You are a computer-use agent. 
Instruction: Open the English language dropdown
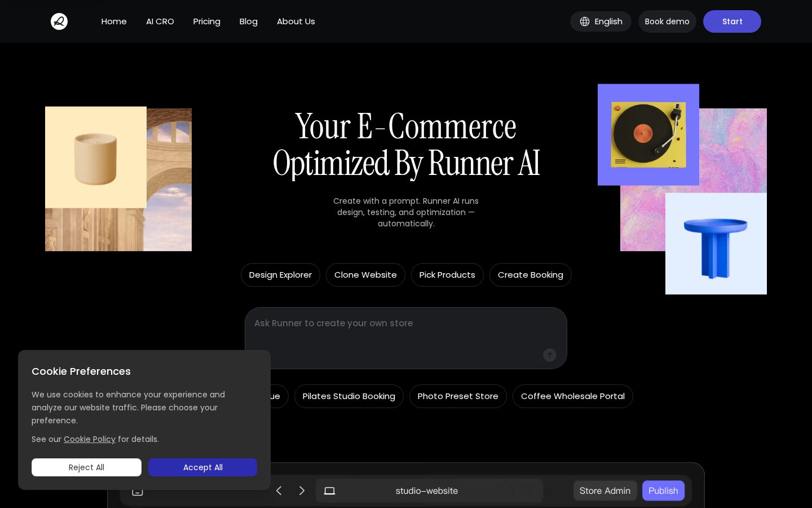click(x=601, y=21)
